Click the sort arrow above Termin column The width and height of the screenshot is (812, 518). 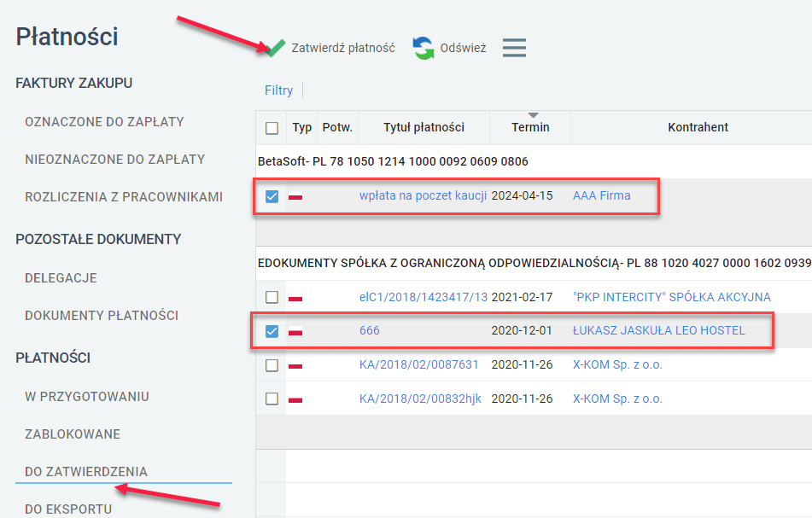coord(534,115)
